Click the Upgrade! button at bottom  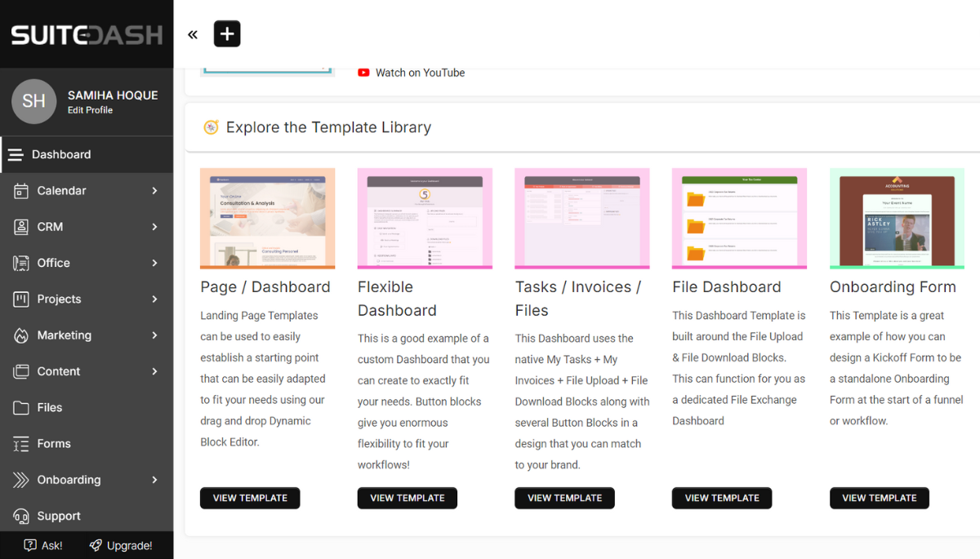[121, 545]
